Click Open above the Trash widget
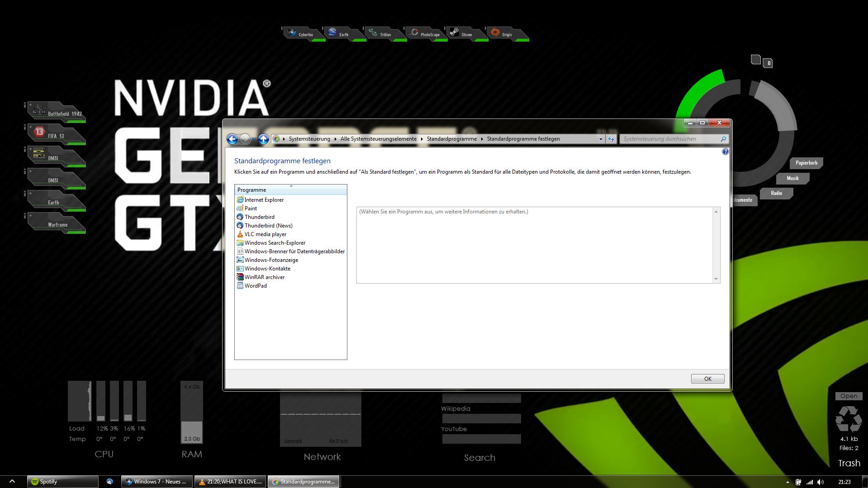This screenshot has height=488, width=868. click(x=849, y=396)
